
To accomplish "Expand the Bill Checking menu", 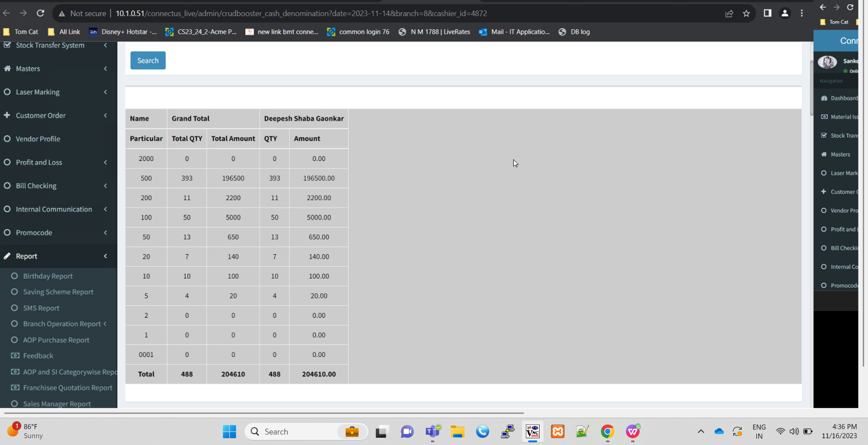I will 58,185.
